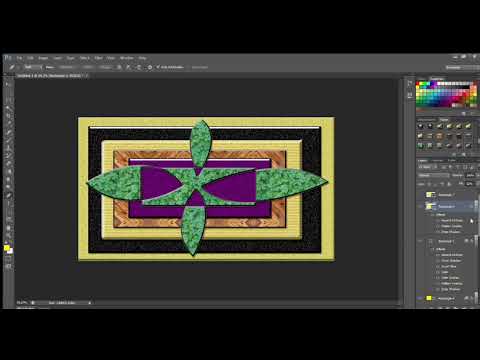Open the Essentials workspace dropdown
480x360 pixels.
pyautogui.click(x=462, y=67)
